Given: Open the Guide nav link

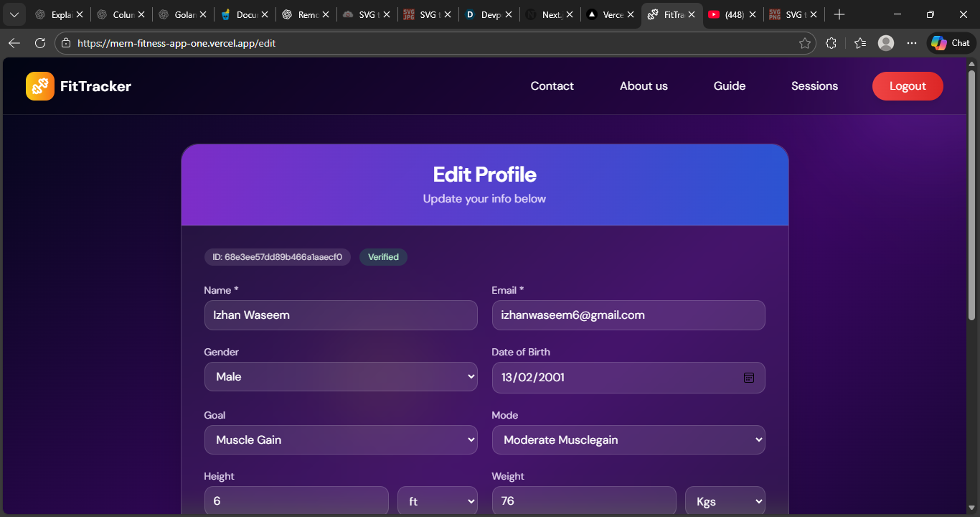Looking at the screenshot, I should pos(730,86).
